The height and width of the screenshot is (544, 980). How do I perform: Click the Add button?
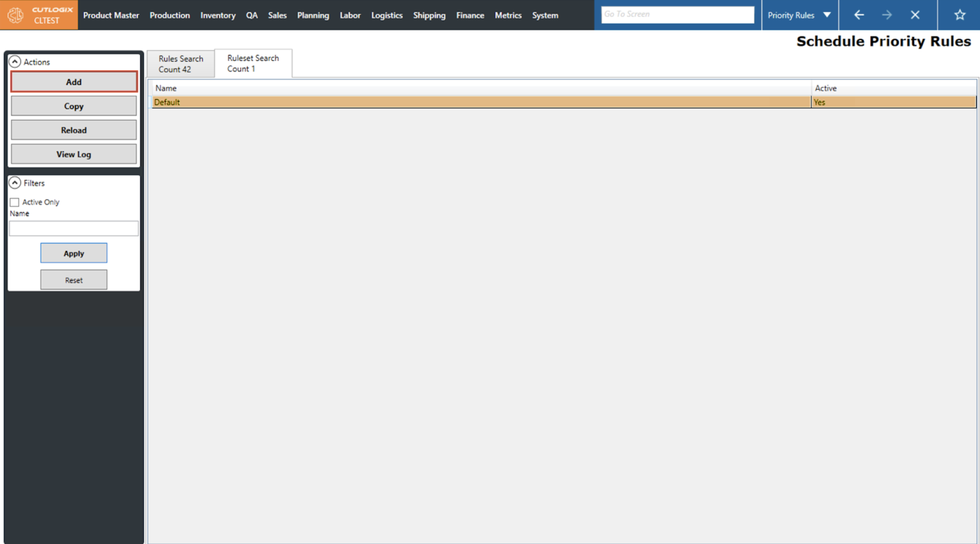pyautogui.click(x=74, y=82)
